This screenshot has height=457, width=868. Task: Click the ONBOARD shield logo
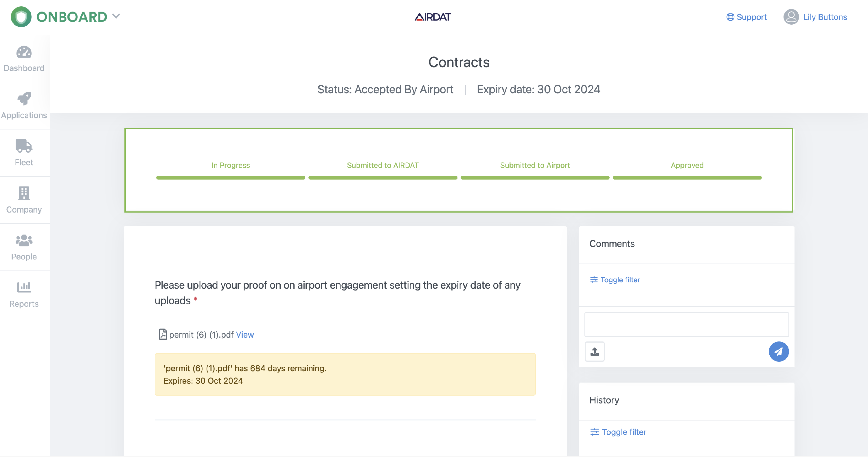[x=21, y=17]
